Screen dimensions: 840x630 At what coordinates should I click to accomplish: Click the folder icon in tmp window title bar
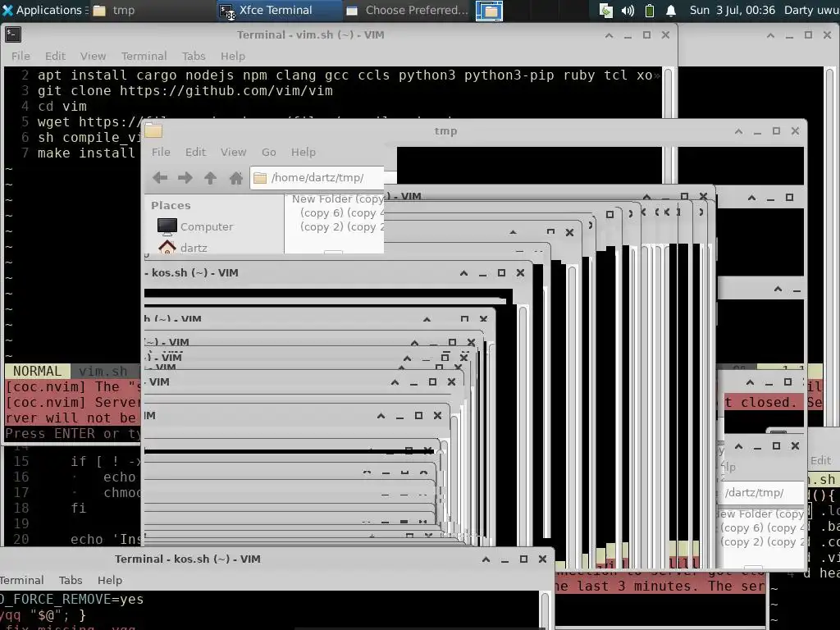point(153,130)
